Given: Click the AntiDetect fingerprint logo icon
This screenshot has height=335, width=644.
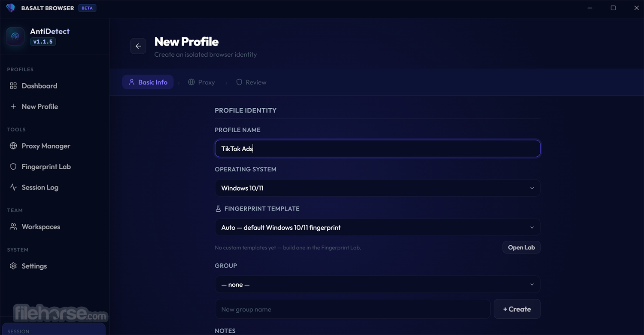Looking at the screenshot, I should pyautogui.click(x=15, y=37).
